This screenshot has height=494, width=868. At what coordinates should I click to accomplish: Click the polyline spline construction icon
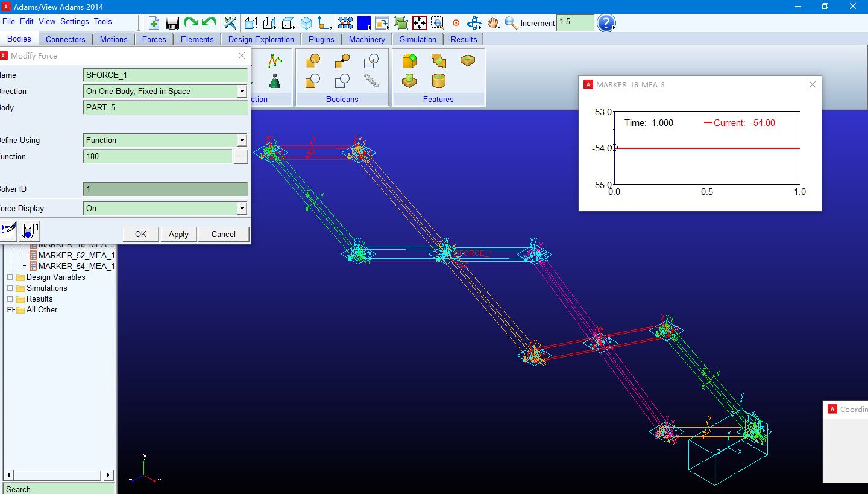275,61
